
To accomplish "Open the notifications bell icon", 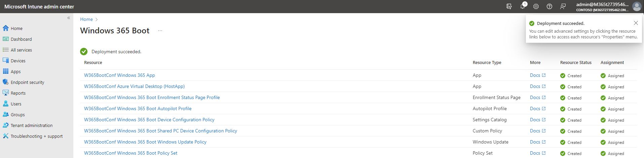I will pos(523,6).
